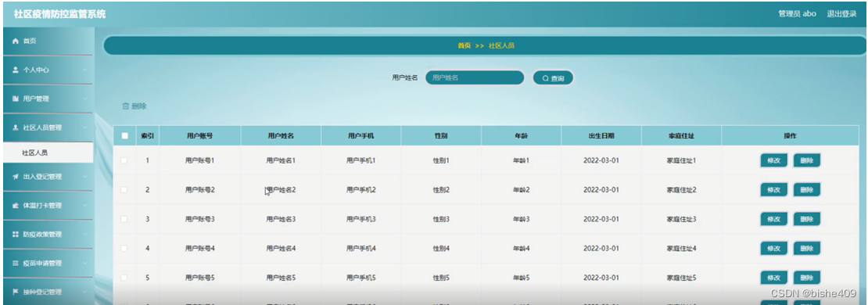
Task: Focus the 用户姓名 search input field
Action: (x=475, y=78)
